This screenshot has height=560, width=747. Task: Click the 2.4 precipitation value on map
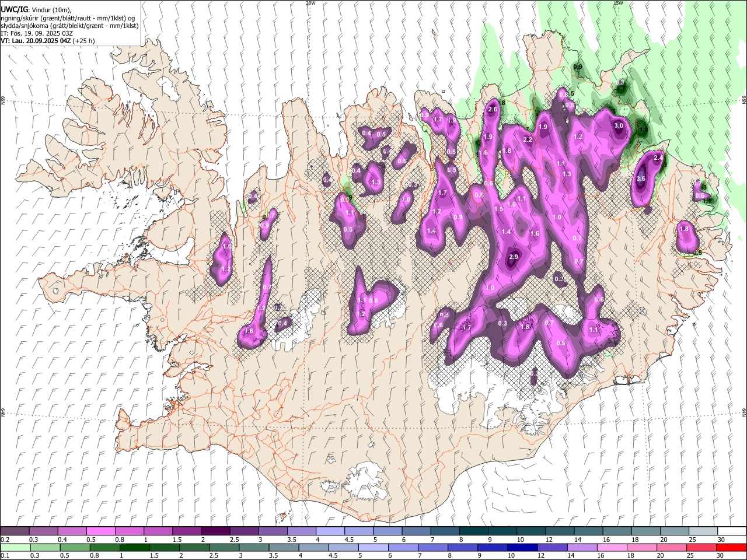point(659,157)
